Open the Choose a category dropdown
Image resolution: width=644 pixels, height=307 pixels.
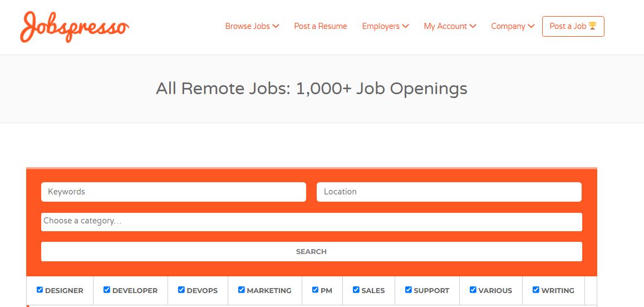pos(311,222)
